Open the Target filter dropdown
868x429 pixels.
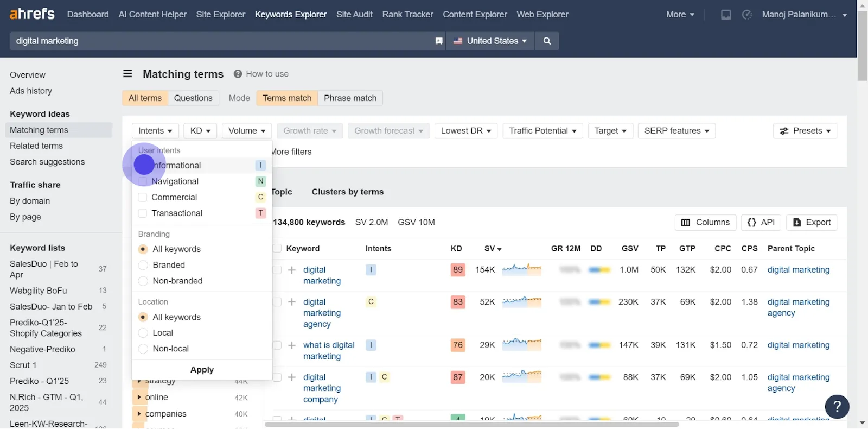tap(610, 131)
